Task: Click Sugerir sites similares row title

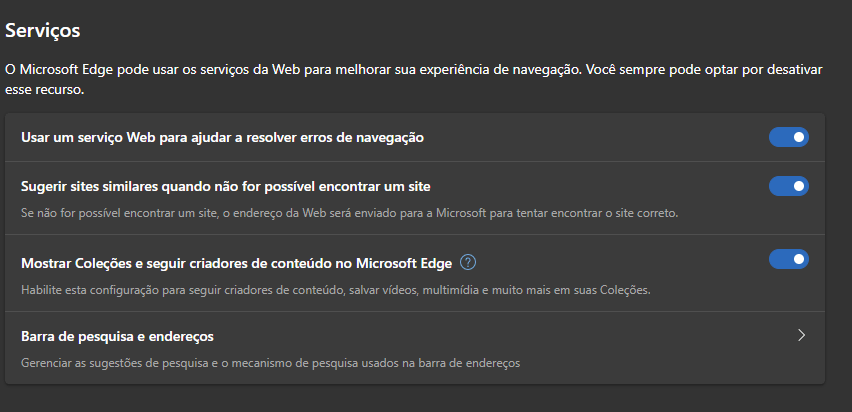Action: point(225,186)
